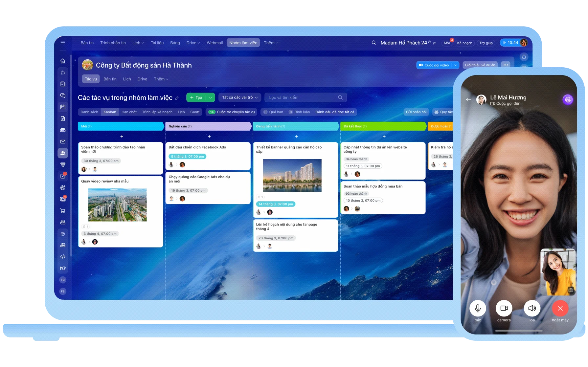The image size is (588, 367).
Task: Add a task in the Mới column
Action: (122, 136)
